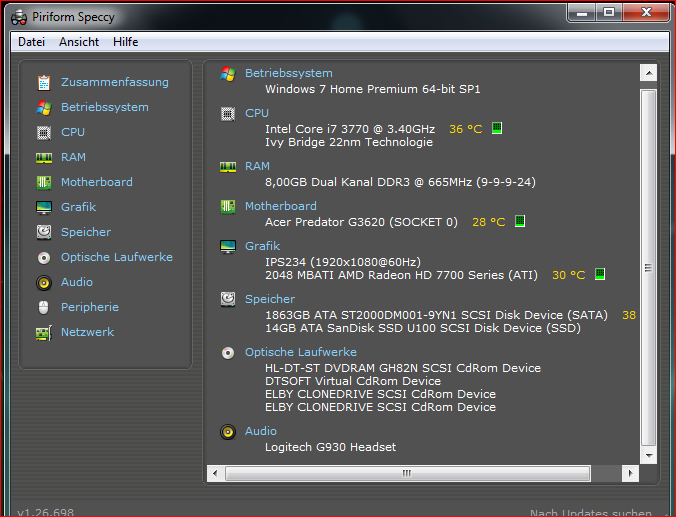Click the Piriform Speccy title bar icon

click(19, 17)
